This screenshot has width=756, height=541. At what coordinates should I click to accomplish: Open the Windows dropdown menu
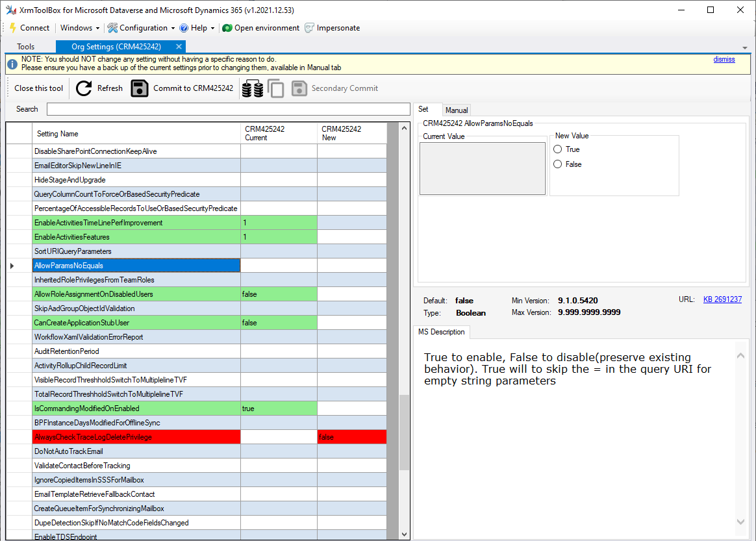(79, 28)
